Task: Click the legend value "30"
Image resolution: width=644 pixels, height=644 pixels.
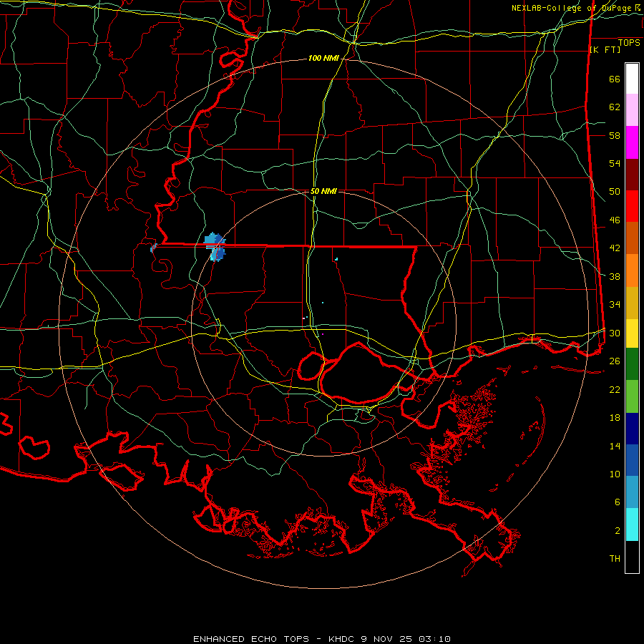Action: (615, 333)
